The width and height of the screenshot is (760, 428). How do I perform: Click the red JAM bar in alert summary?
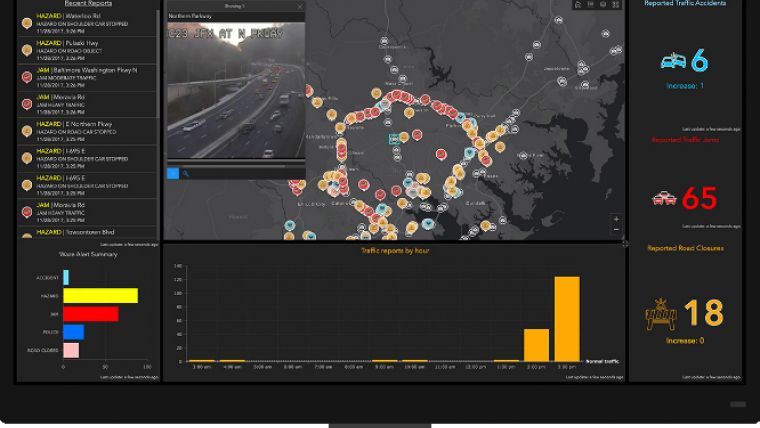[x=91, y=314]
